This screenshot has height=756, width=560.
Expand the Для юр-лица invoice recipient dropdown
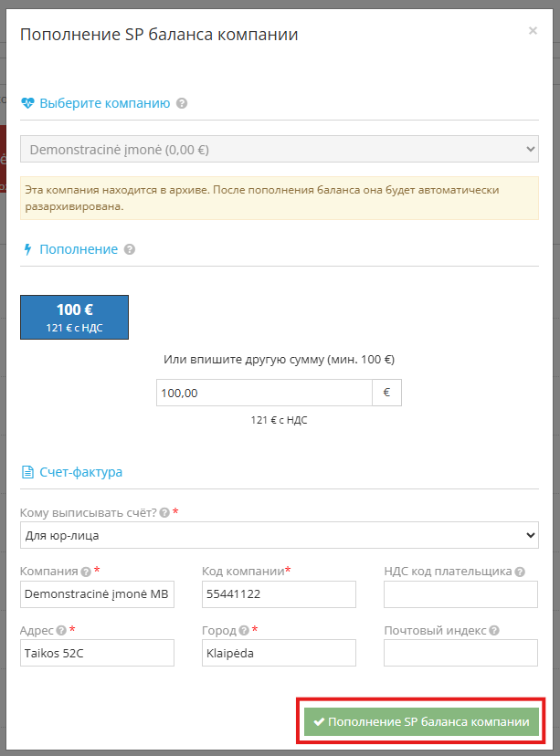(279, 535)
